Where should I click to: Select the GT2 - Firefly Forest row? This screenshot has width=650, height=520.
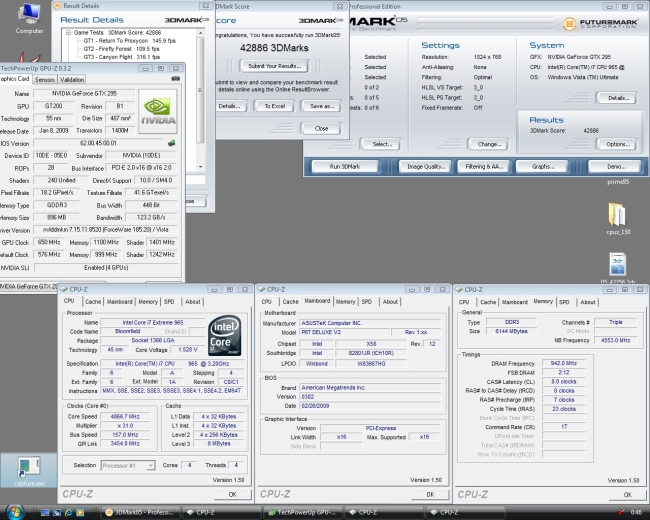(121, 49)
